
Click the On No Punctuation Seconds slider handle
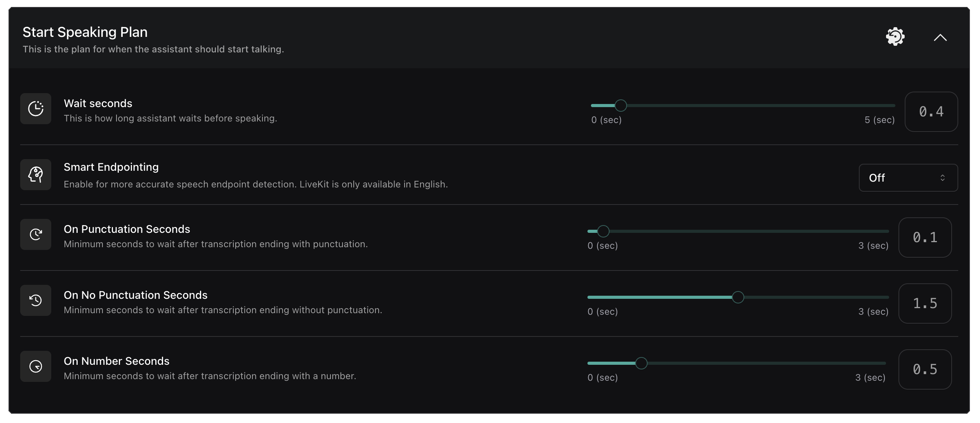pyautogui.click(x=738, y=297)
